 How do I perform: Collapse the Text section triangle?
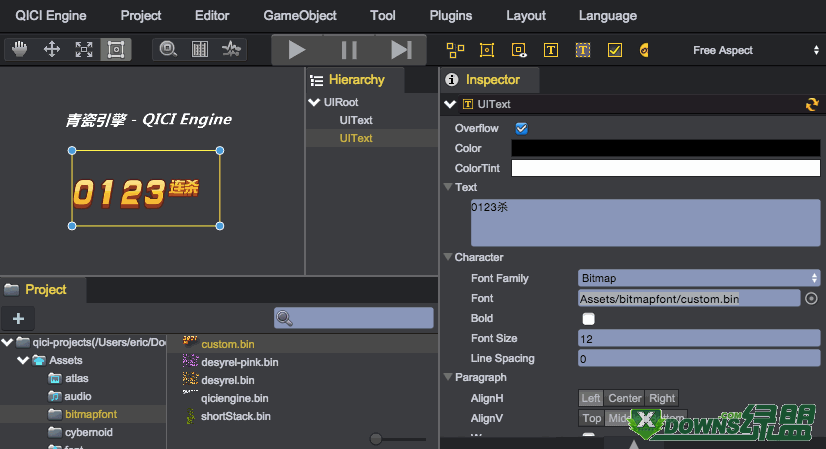pyautogui.click(x=448, y=187)
